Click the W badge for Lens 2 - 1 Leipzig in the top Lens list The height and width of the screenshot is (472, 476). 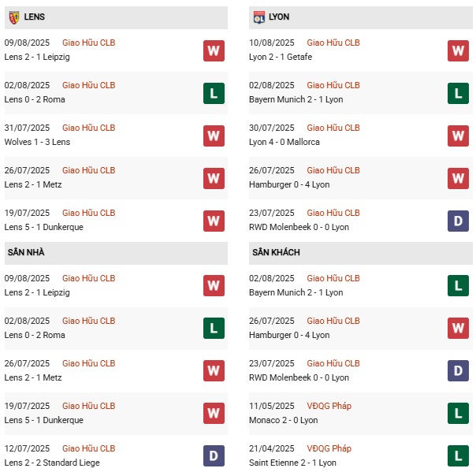pyautogui.click(x=214, y=51)
